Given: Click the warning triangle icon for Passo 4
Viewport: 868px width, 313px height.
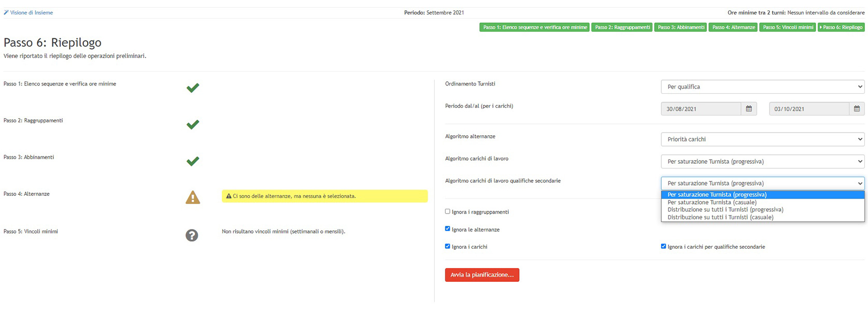Looking at the screenshot, I should coord(193,197).
